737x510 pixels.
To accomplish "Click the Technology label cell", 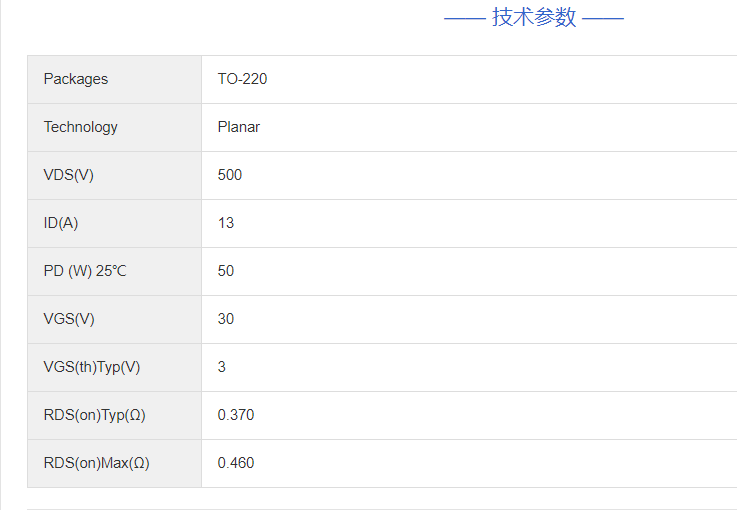I will [80, 127].
